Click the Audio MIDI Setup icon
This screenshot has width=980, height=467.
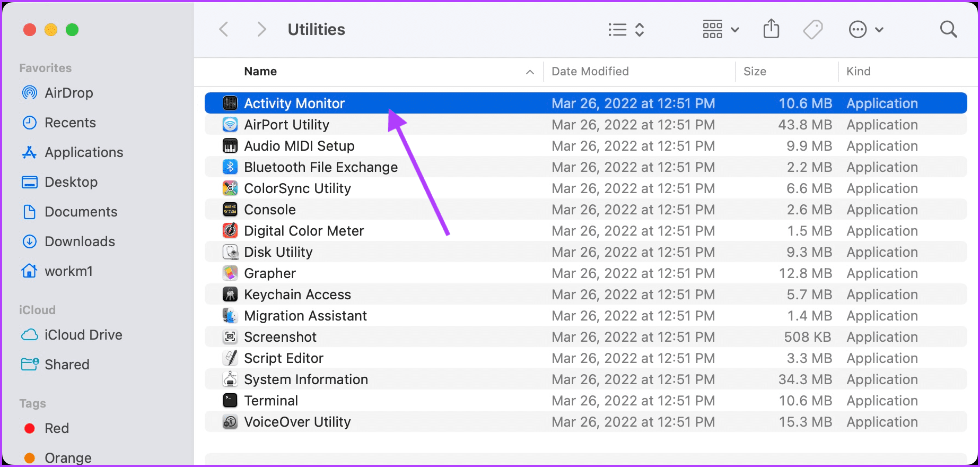[230, 145]
